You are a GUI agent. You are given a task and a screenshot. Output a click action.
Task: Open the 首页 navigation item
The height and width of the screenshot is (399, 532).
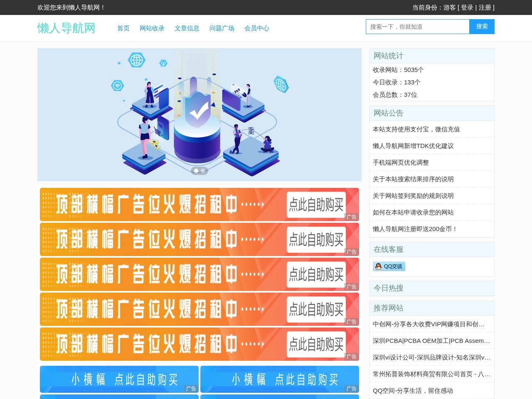click(123, 28)
